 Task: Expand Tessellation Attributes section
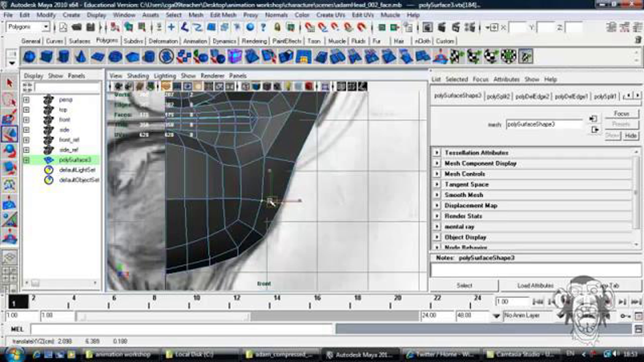[x=437, y=153]
